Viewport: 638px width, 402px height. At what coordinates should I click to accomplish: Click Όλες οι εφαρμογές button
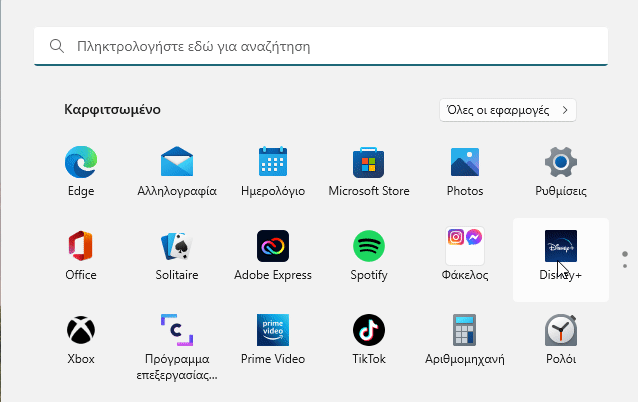[508, 110]
